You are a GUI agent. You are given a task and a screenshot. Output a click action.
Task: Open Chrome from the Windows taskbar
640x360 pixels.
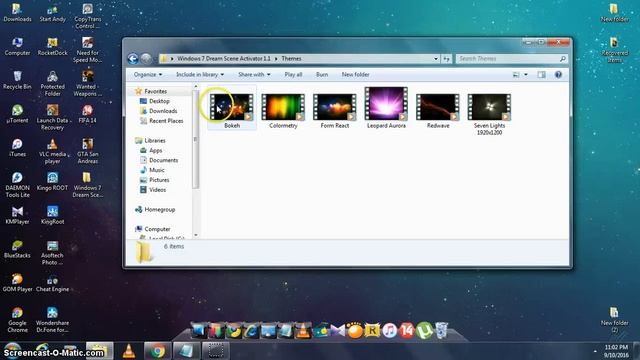[x=158, y=351]
